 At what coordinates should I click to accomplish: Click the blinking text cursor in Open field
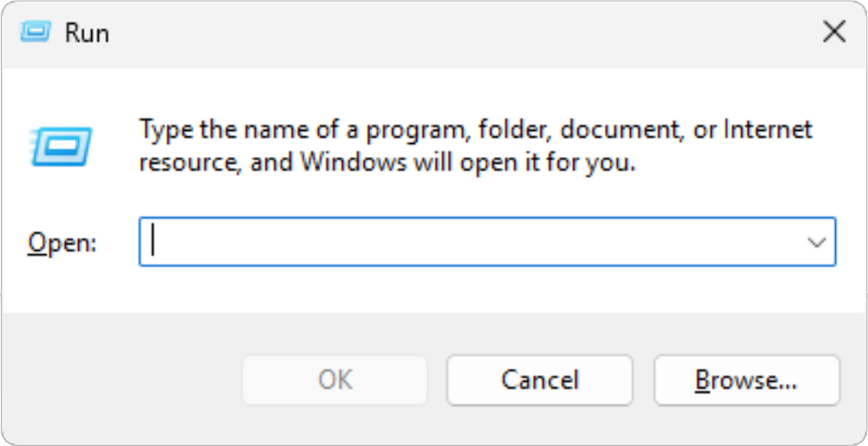pyautogui.click(x=154, y=242)
